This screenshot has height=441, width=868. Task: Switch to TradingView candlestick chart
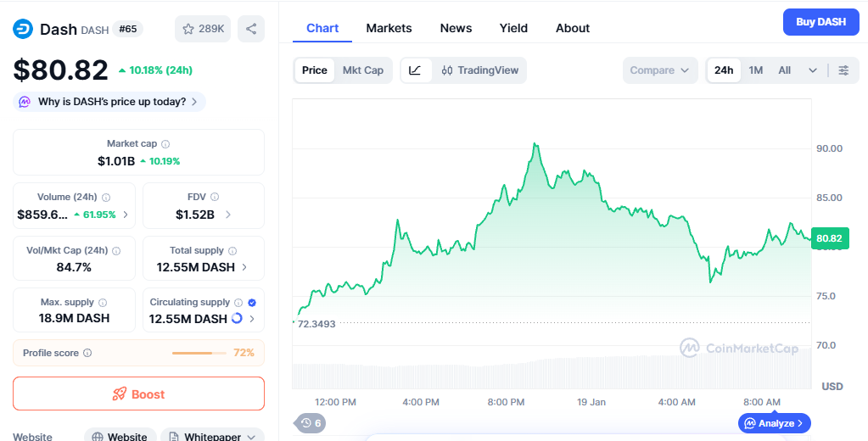[480, 70]
